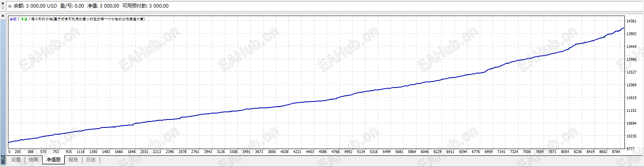The width and height of the screenshot is (644, 167).
Task: Click the 余额: 3 000.00 USD value
Action: click(35, 6)
